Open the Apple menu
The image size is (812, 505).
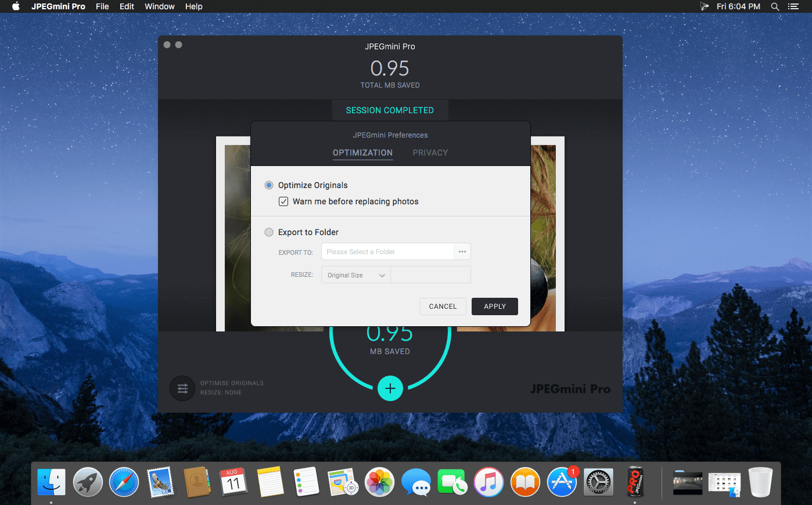[x=16, y=6]
